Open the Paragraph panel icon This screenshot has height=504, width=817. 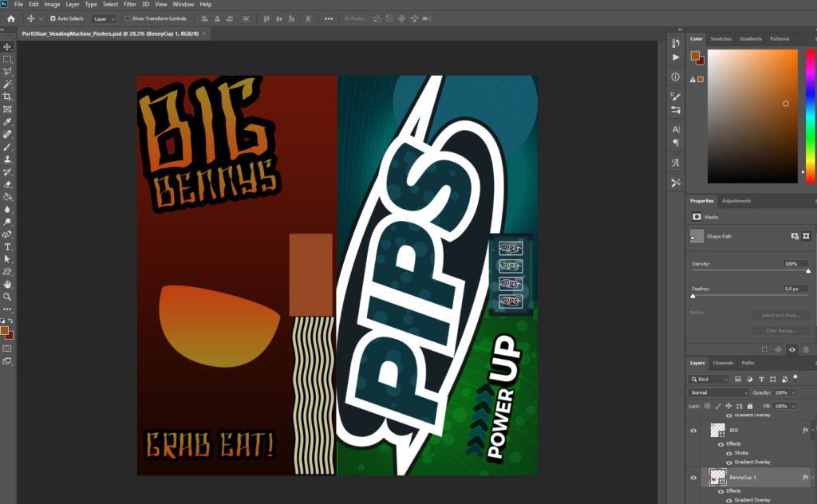[x=676, y=143]
